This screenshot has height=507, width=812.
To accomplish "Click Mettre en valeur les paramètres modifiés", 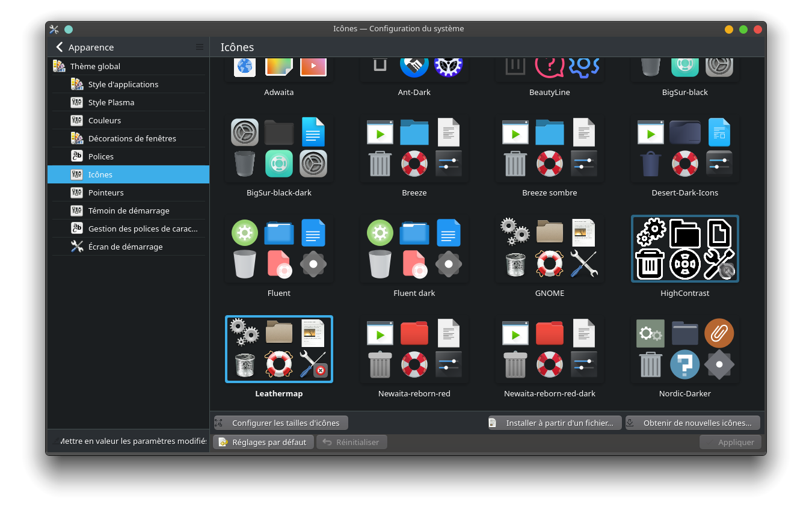I will click(129, 441).
